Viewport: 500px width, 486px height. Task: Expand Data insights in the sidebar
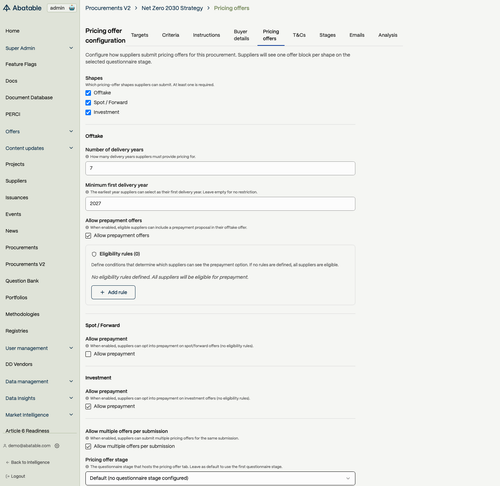point(39,398)
